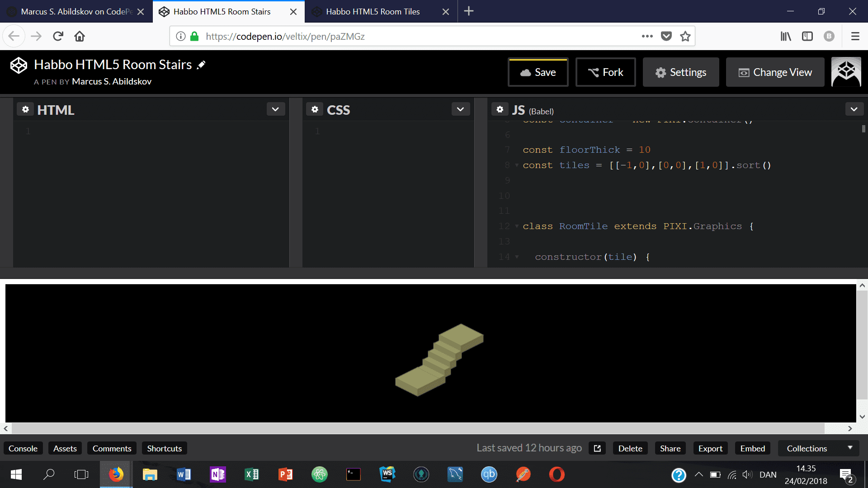The width and height of the screenshot is (868, 488).
Task: Open CSS editor settings gear
Action: pos(315,109)
